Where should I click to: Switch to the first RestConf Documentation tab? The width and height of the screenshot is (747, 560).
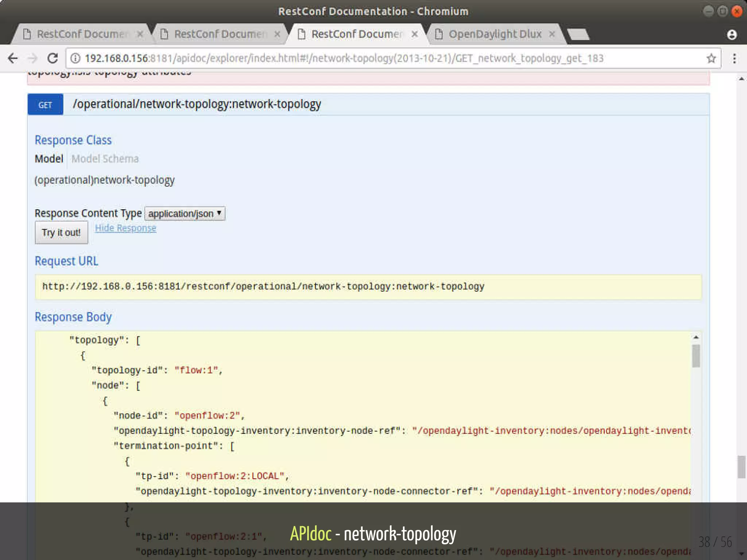point(82,34)
